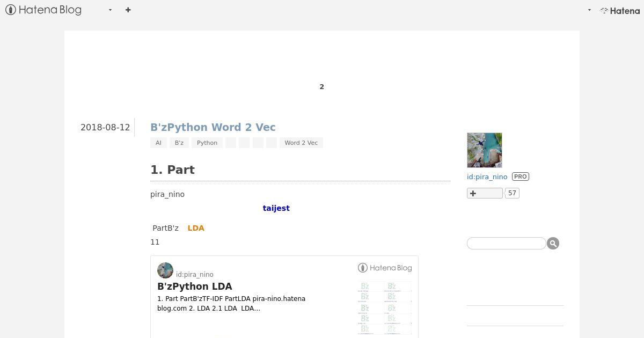This screenshot has height=338, width=644.
Task: Focus the blog search input field
Action: click(507, 244)
